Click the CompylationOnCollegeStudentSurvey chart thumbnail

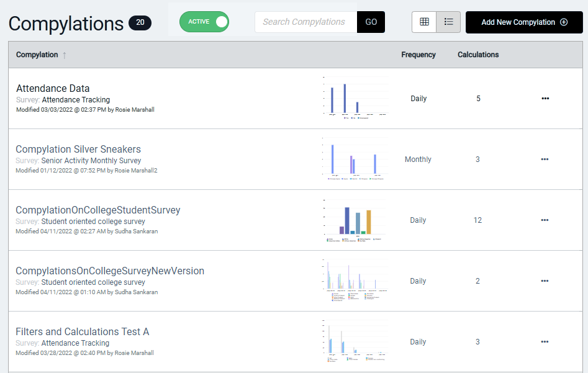point(355,220)
